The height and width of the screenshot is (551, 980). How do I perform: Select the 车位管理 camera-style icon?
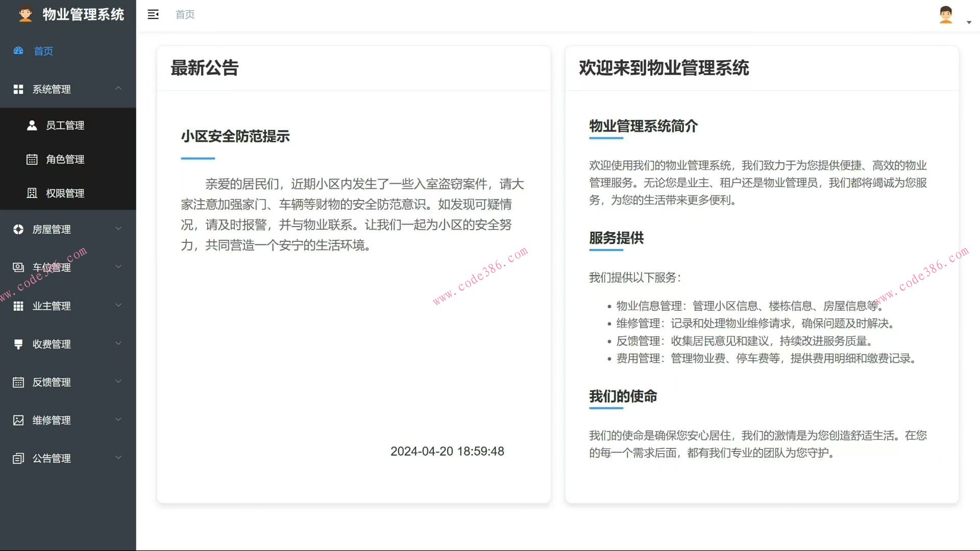pyautogui.click(x=18, y=267)
